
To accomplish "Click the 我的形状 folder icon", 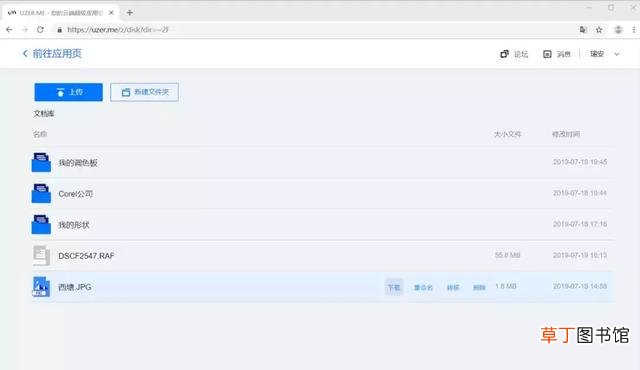I will pyautogui.click(x=41, y=224).
